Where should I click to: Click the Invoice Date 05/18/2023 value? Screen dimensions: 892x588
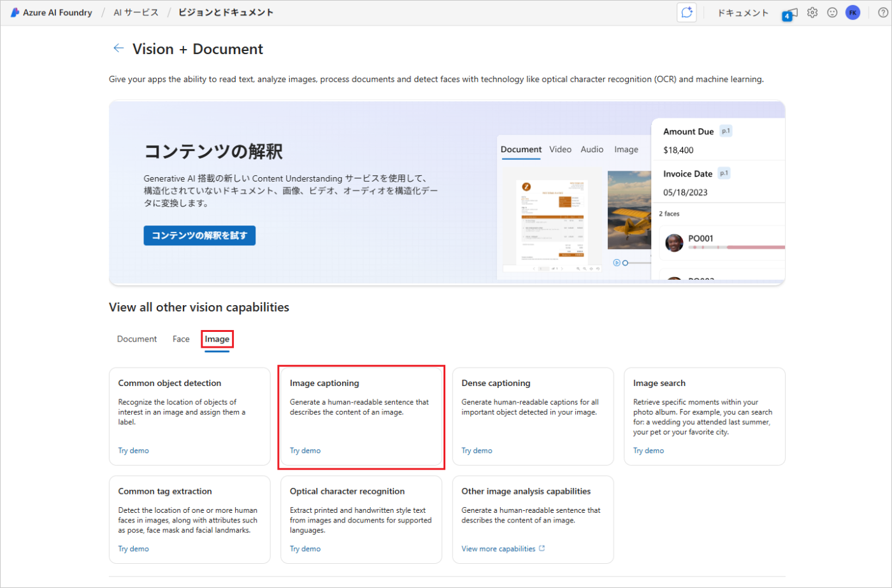pos(686,192)
